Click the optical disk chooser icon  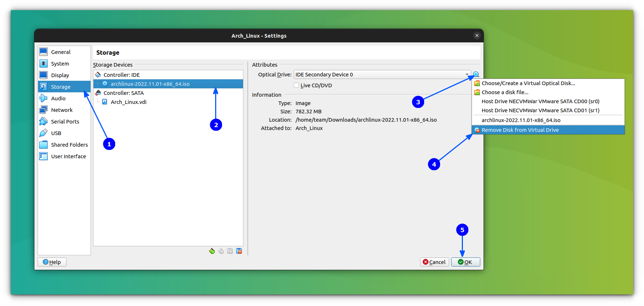[x=476, y=75]
